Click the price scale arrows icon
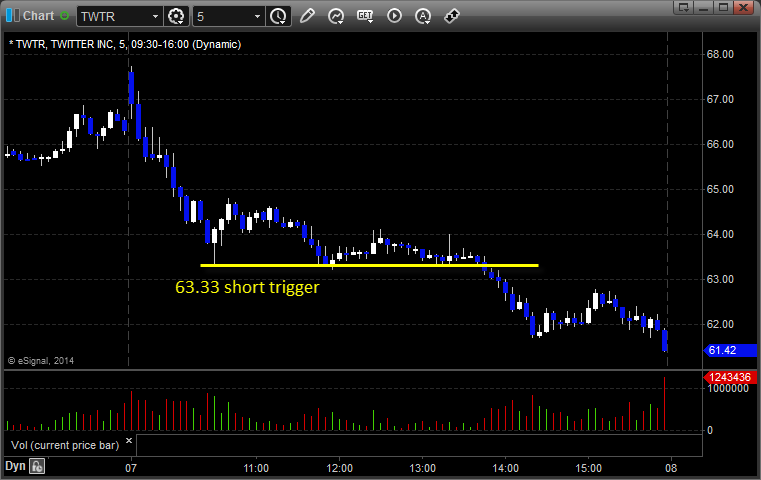The image size is (761, 480). click(x=452, y=16)
